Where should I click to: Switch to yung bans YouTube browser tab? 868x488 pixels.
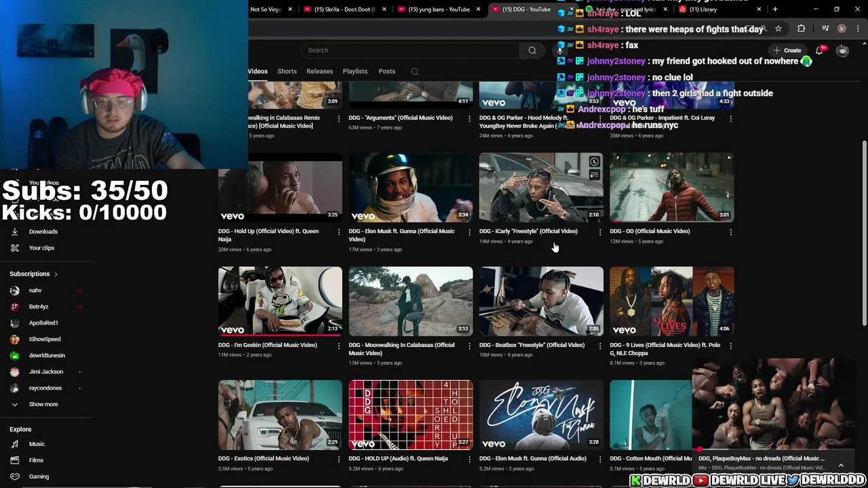(439, 9)
